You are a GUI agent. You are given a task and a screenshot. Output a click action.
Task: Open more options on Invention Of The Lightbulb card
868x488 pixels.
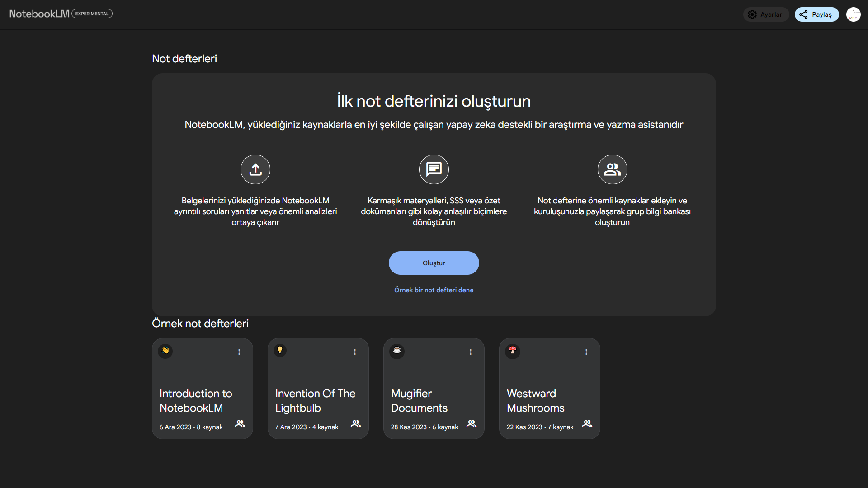pos(355,352)
